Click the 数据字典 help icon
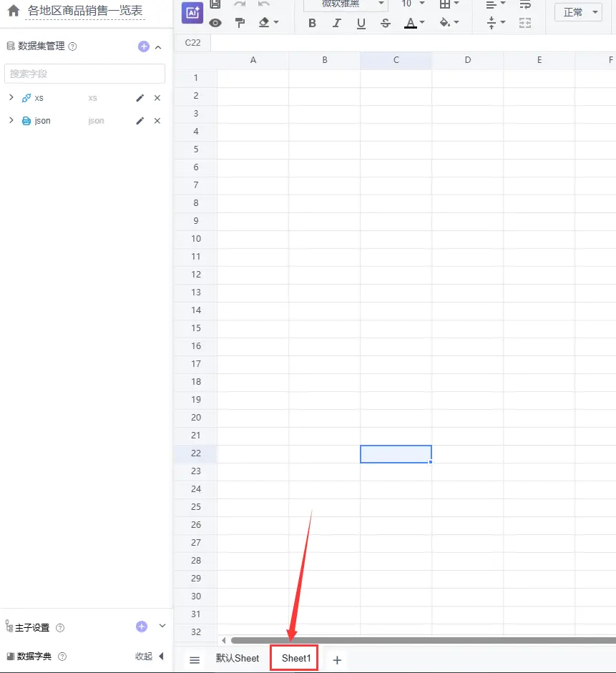This screenshot has height=673, width=616. pos(62,657)
